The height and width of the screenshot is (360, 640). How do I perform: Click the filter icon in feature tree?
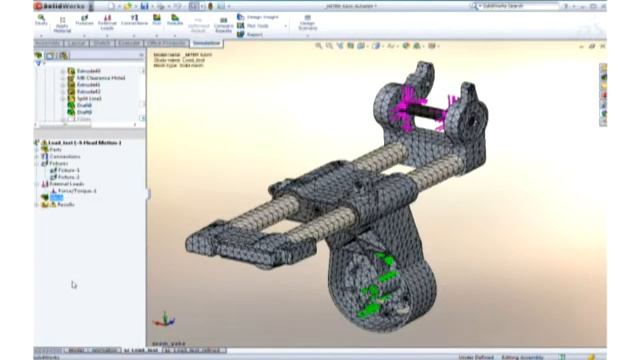tap(39, 64)
